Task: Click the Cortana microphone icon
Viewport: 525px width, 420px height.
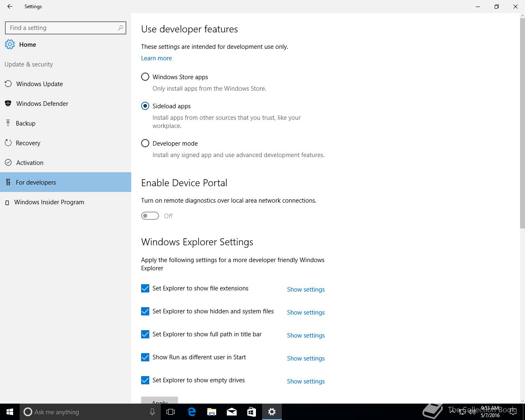Action: pyautogui.click(x=152, y=412)
